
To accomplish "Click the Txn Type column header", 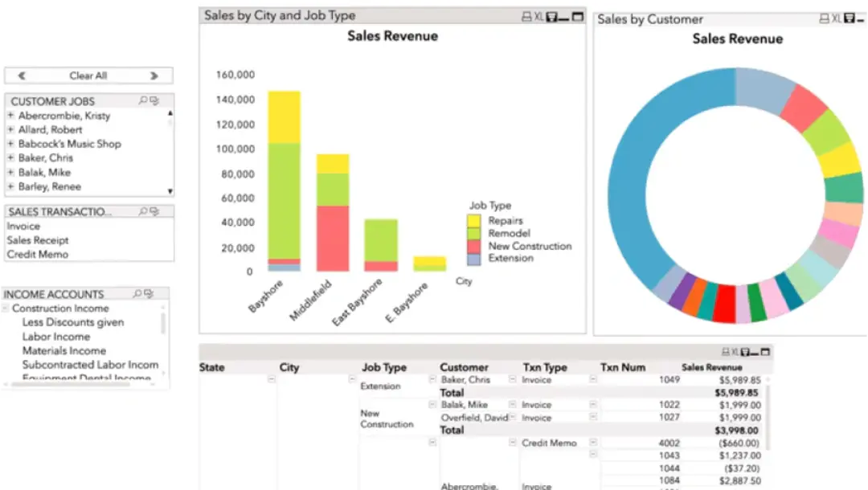I will 545,367.
